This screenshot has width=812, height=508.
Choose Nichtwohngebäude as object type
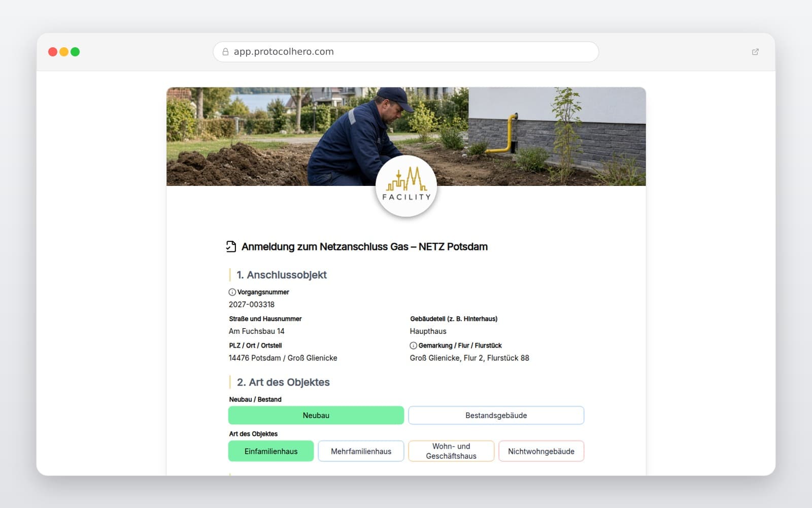[542, 451]
